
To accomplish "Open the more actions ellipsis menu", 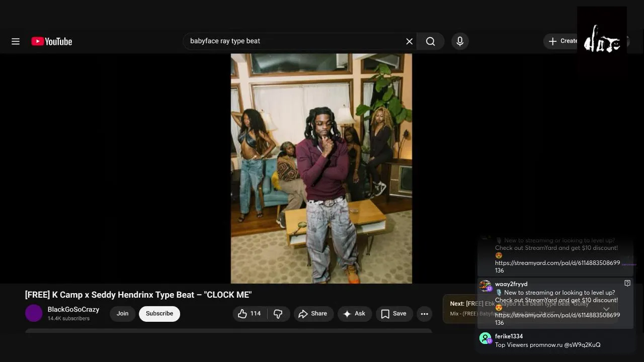I will coord(425,314).
